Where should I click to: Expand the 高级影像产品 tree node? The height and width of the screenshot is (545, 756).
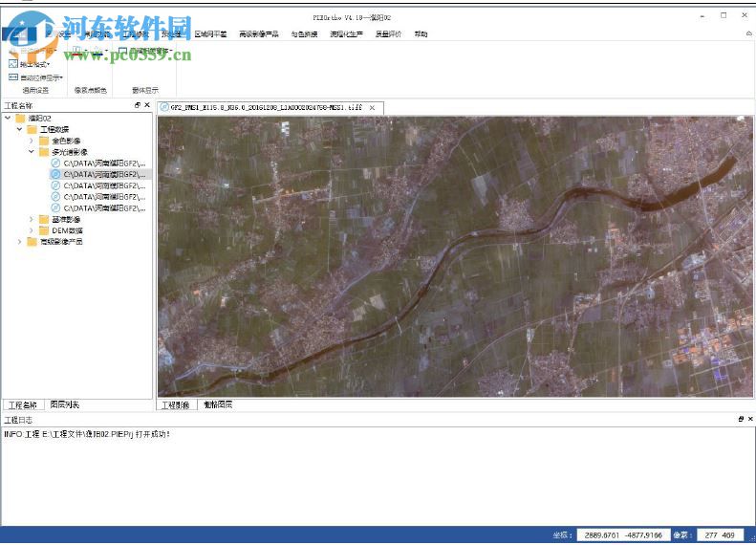(19, 242)
